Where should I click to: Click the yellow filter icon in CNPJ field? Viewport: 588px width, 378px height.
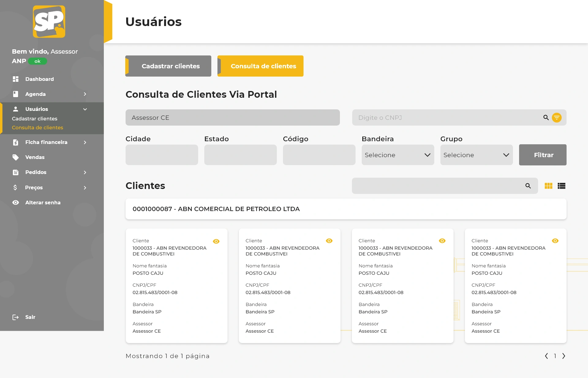pos(556,118)
